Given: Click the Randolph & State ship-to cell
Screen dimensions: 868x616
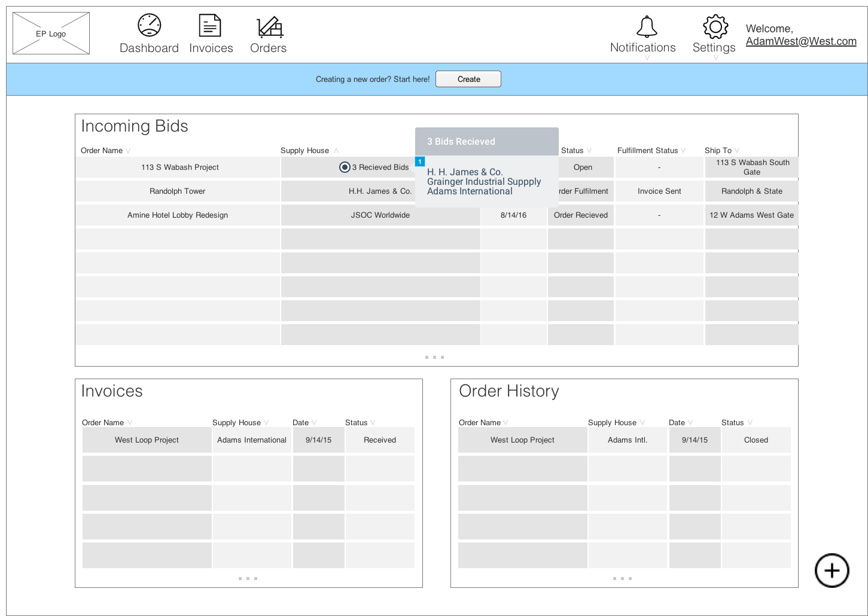Looking at the screenshot, I should point(752,191).
